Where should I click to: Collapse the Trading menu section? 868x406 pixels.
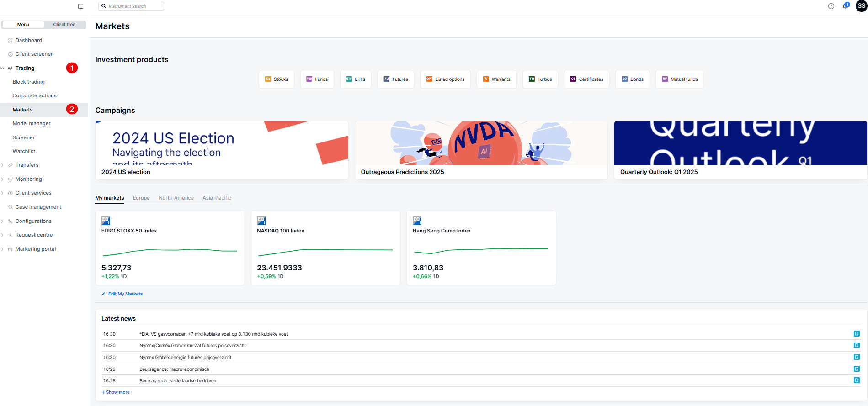[3, 69]
